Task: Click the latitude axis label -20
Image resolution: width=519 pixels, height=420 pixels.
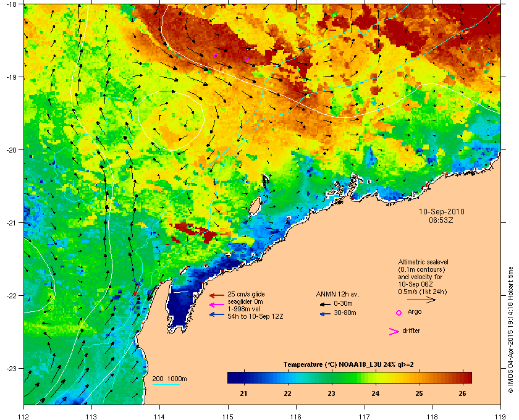Action: (12, 150)
